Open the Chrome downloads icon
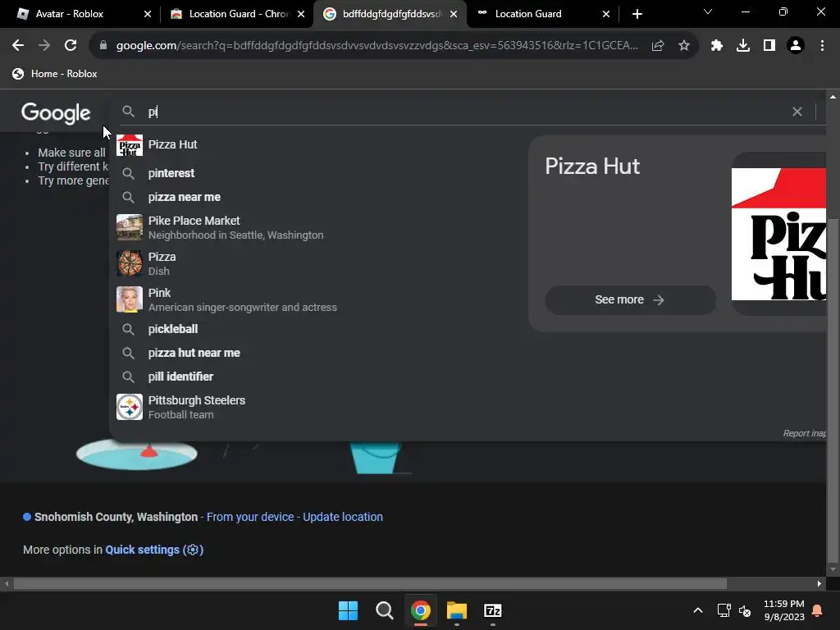 click(743, 46)
